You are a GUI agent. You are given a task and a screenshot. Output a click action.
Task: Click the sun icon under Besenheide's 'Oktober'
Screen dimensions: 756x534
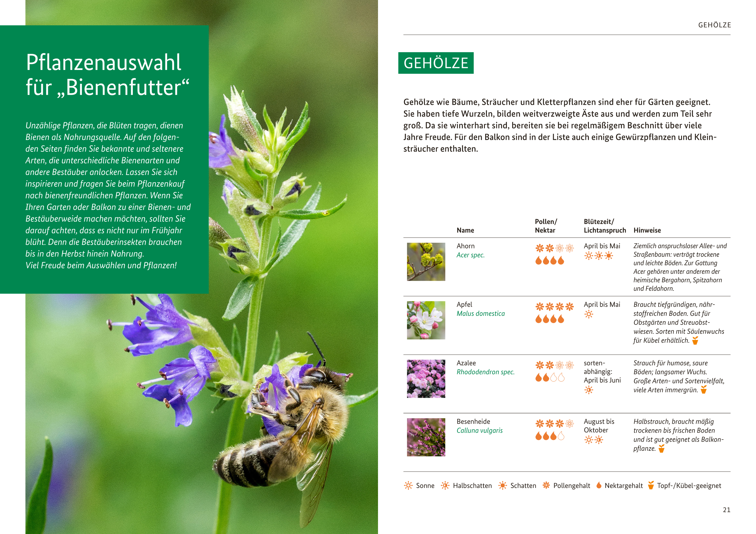589,440
